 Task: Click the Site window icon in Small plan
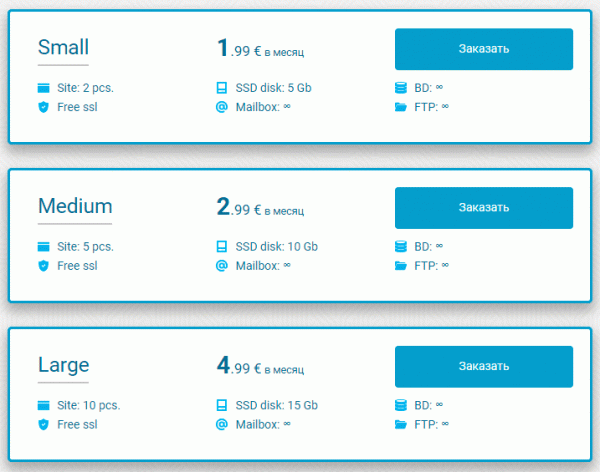click(44, 88)
